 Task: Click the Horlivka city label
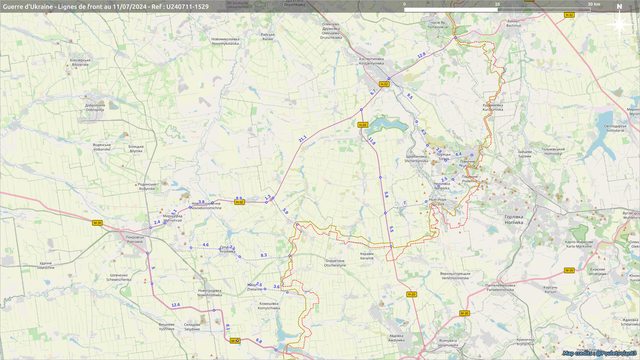tap(513, 220)
